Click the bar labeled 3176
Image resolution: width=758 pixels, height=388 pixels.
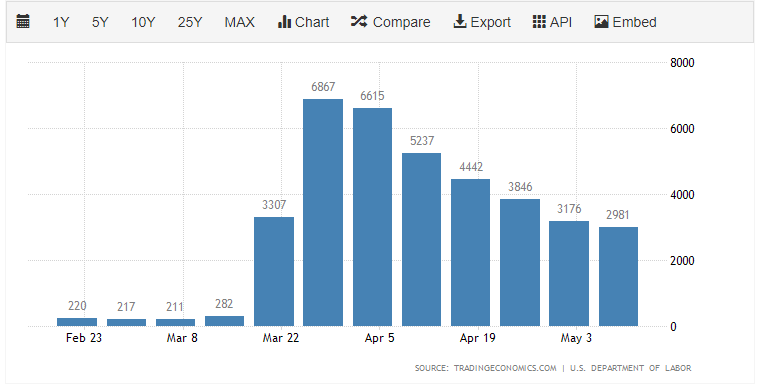569,273
